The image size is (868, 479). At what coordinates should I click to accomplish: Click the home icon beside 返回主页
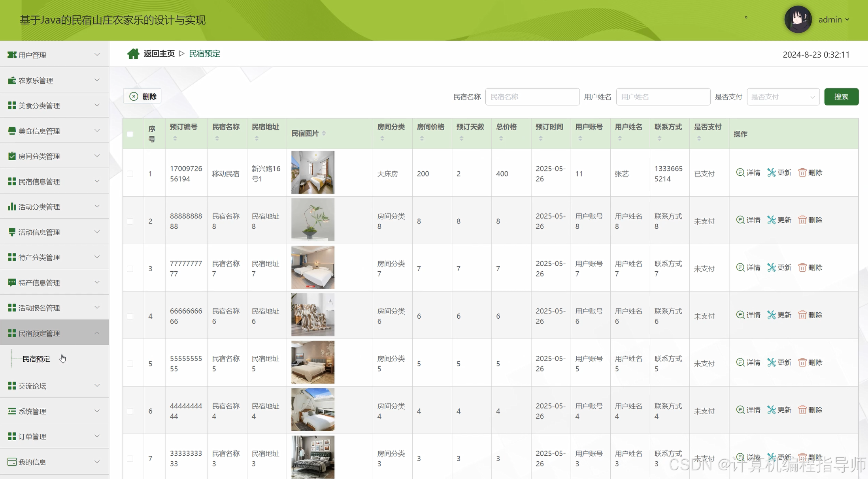[x=133, y=54]
